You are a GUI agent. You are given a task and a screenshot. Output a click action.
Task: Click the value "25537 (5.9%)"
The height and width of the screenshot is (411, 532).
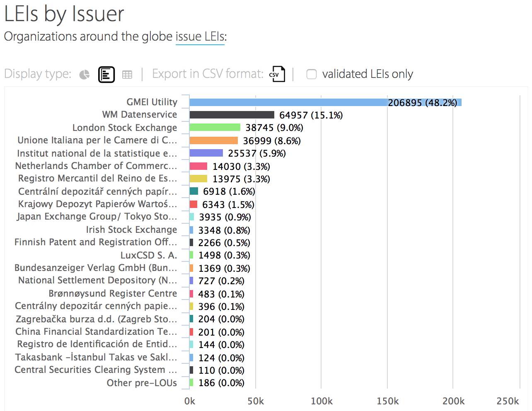pos(257,153)
